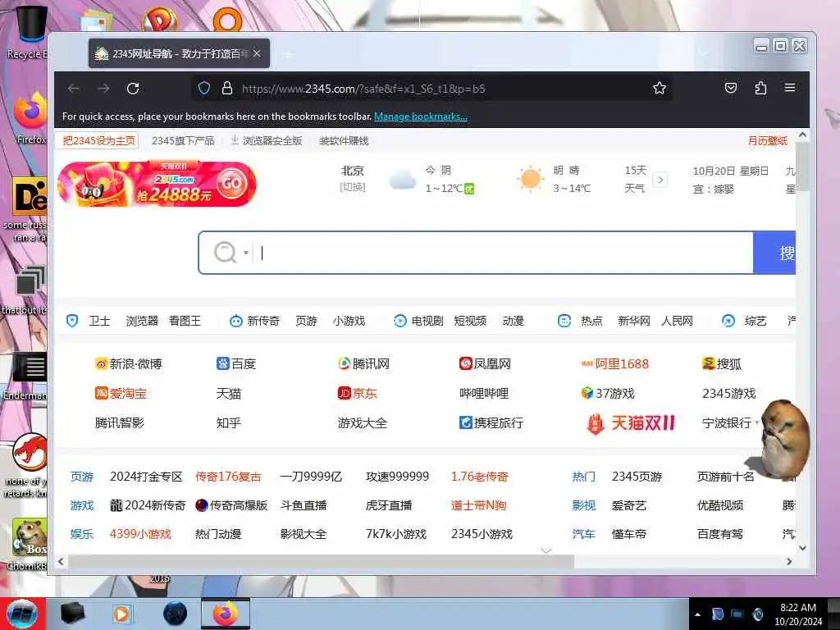The height and width of the screenshot is (630, 840).
Task: Click 浏览器安全版 download link
Action: point(267,141)
